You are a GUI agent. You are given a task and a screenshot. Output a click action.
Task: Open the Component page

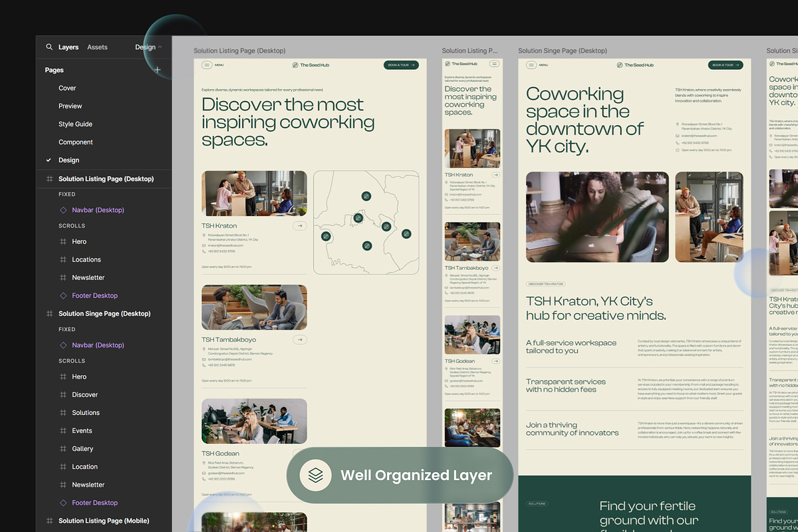pyautogui.click(x=76, y=142)
